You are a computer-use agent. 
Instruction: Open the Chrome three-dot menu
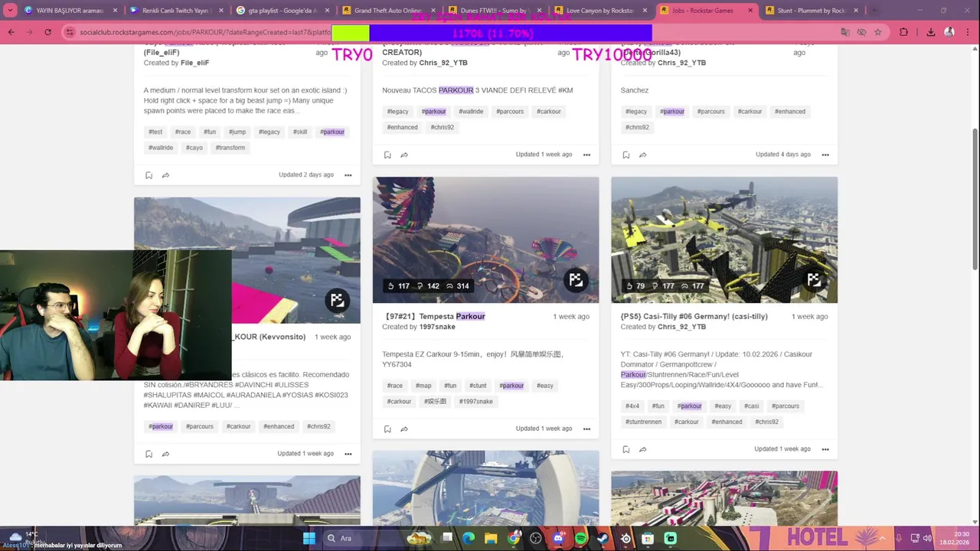(967, 32)
